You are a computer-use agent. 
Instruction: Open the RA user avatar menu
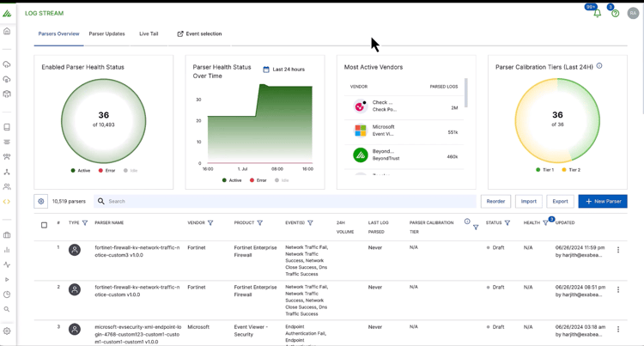pyautogui.click(x=633, y=13)
